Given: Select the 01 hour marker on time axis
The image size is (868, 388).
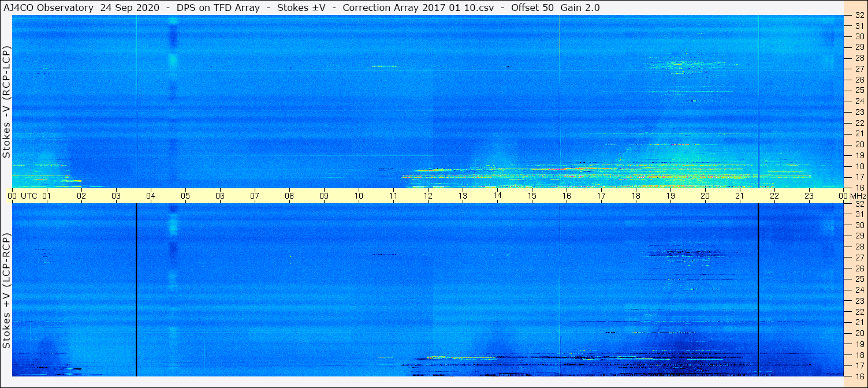Looking at the screenshot, I should click(x=47, y=196).
